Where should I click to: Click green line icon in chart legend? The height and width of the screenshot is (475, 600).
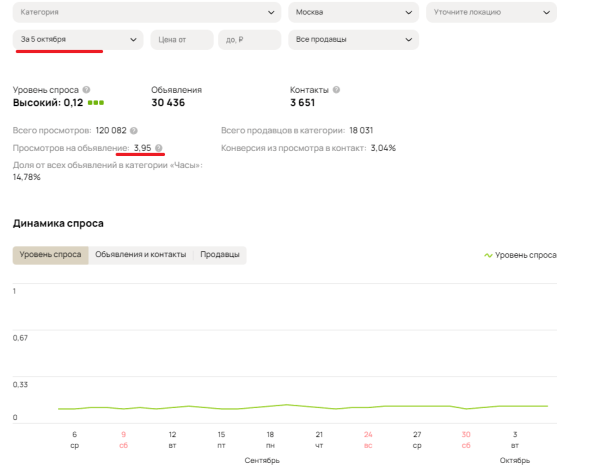(x=488, y=255)
